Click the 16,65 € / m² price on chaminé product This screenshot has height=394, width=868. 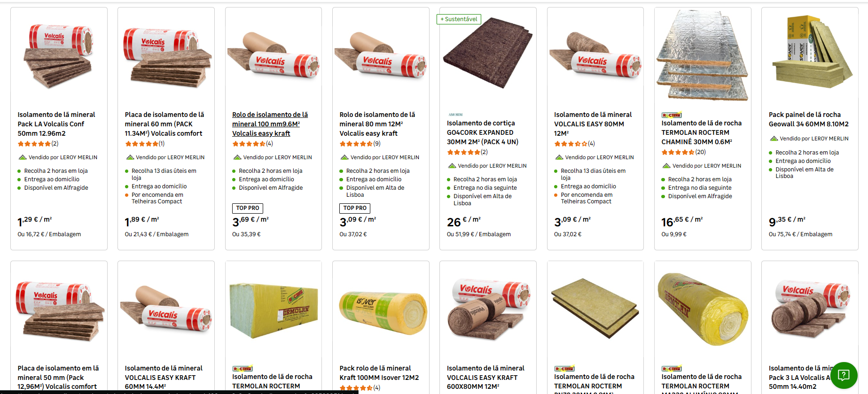click(682, 221)
